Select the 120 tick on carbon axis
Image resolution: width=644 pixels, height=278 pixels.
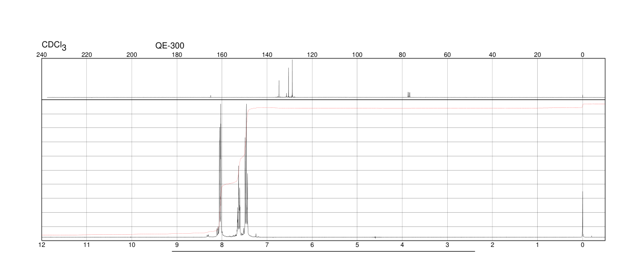[312, 55]
